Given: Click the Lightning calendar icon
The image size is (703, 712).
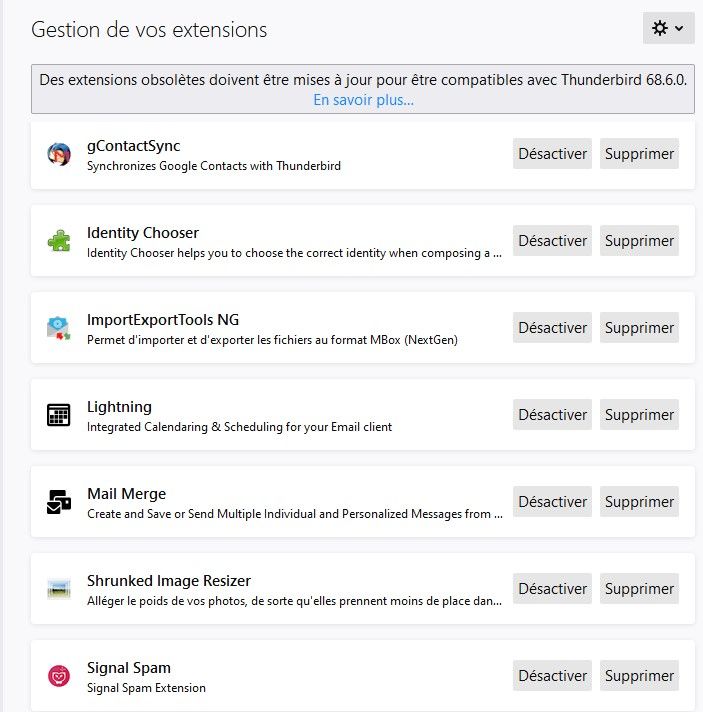Looking at the screenshot, I should click(59, 415).
